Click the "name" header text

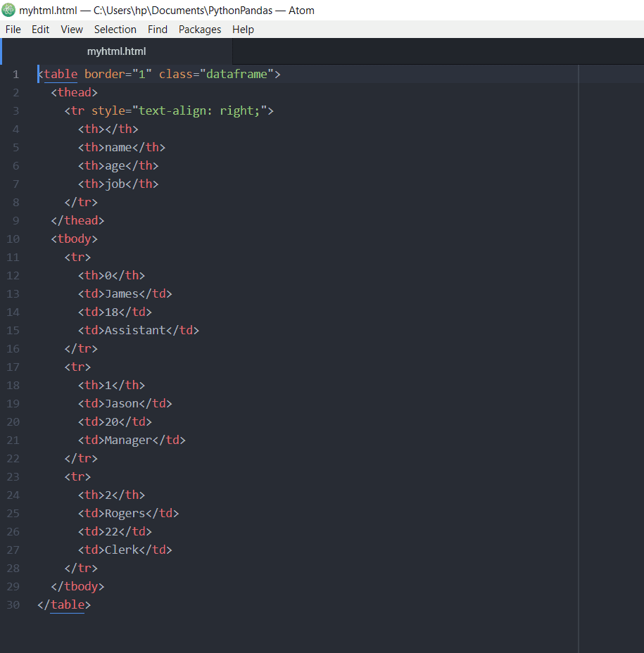pos(118,148)
